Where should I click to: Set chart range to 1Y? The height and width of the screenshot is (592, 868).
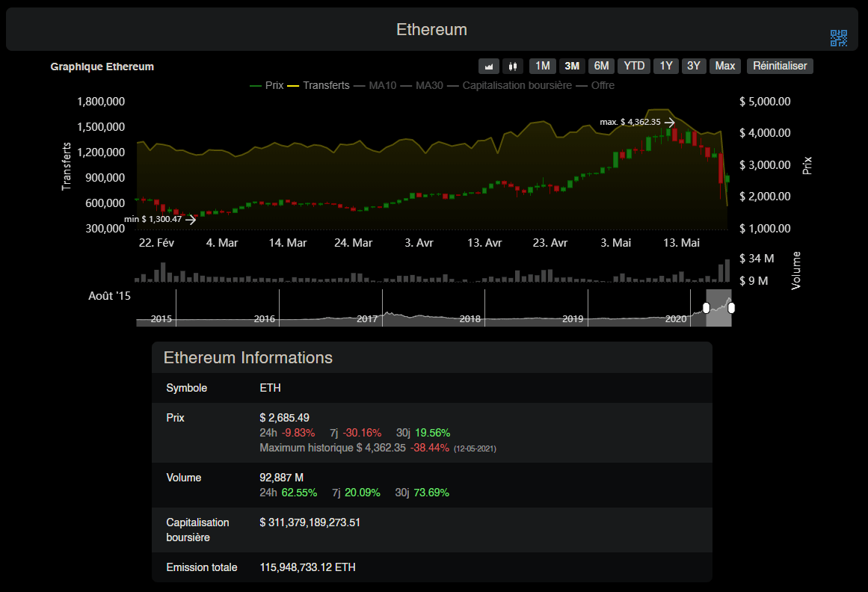[x=665, y=66]
